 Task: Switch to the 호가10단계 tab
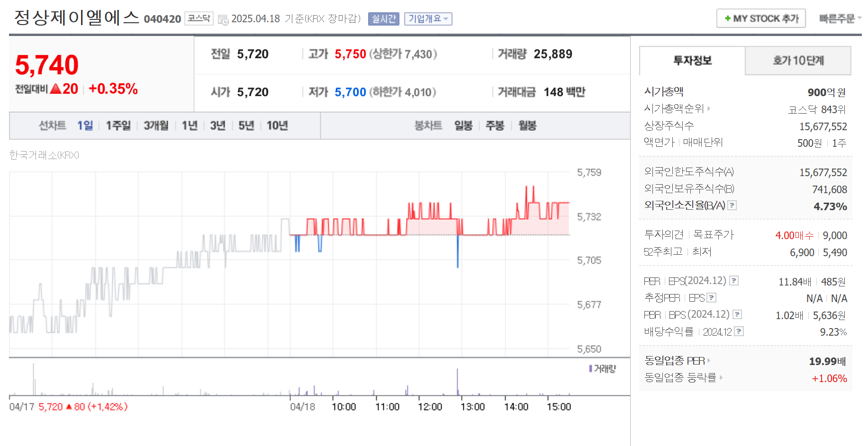798,61
